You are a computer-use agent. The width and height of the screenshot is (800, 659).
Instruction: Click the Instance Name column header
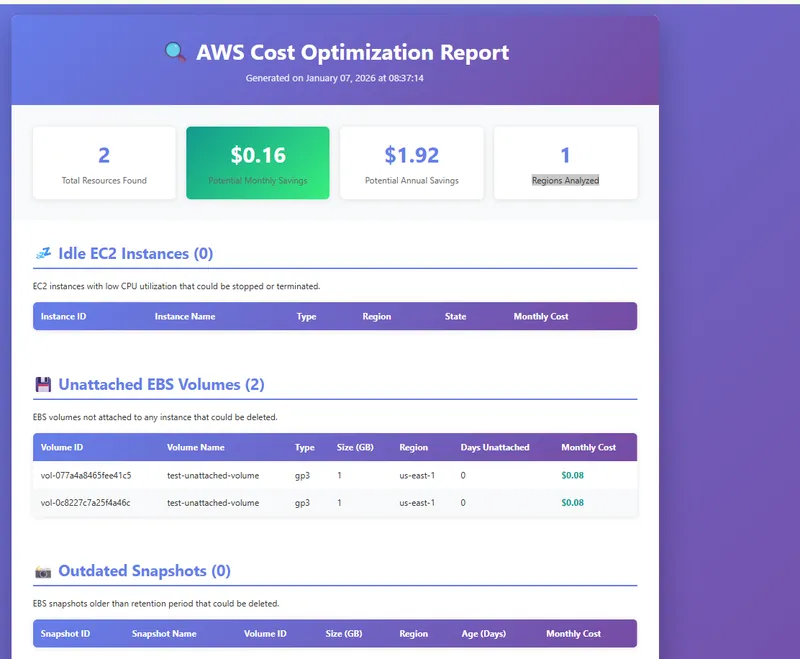click(185, 316)
